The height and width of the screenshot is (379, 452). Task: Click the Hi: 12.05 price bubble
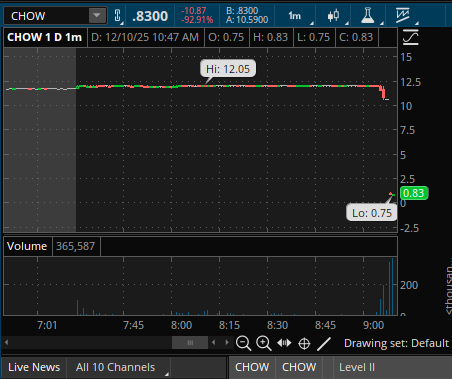[x=228, y=69]
